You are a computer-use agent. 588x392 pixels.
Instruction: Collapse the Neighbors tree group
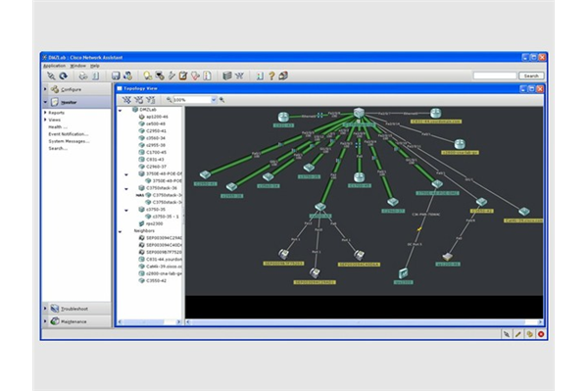click(120, 231)
